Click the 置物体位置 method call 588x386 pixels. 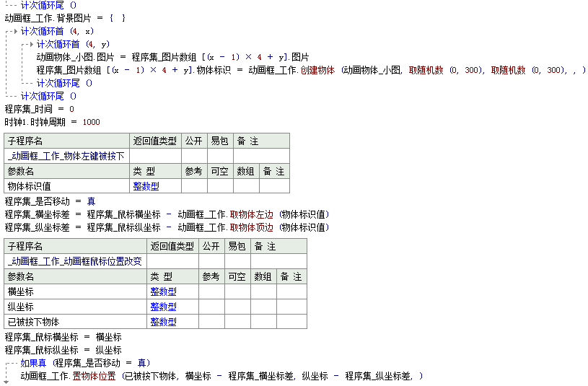point(94,376)
